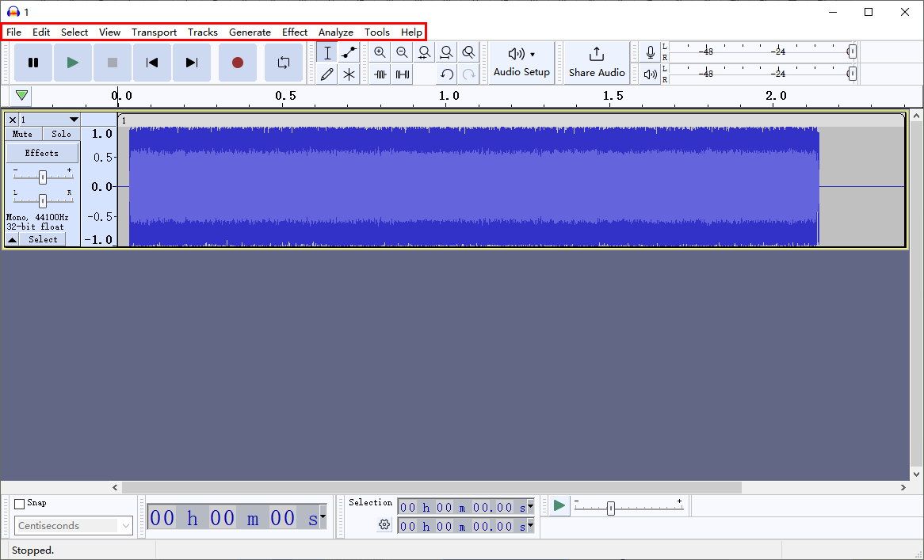Open the Tracks menu

click(203, 32)
